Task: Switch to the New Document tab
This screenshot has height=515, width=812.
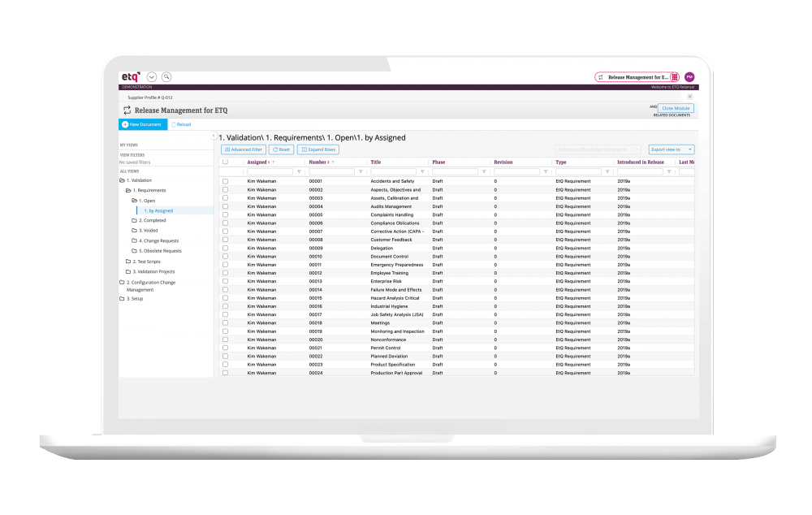Action: tap(143, 124)
